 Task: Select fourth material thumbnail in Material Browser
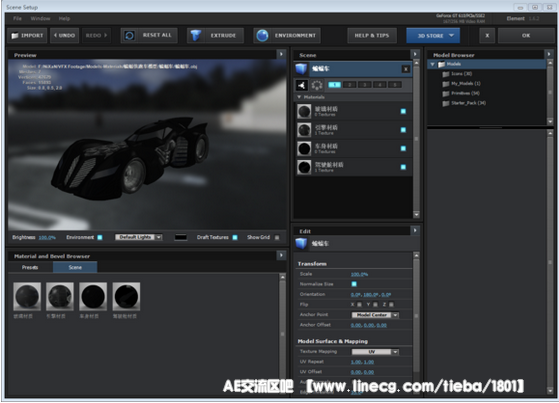tap(126, 296)
